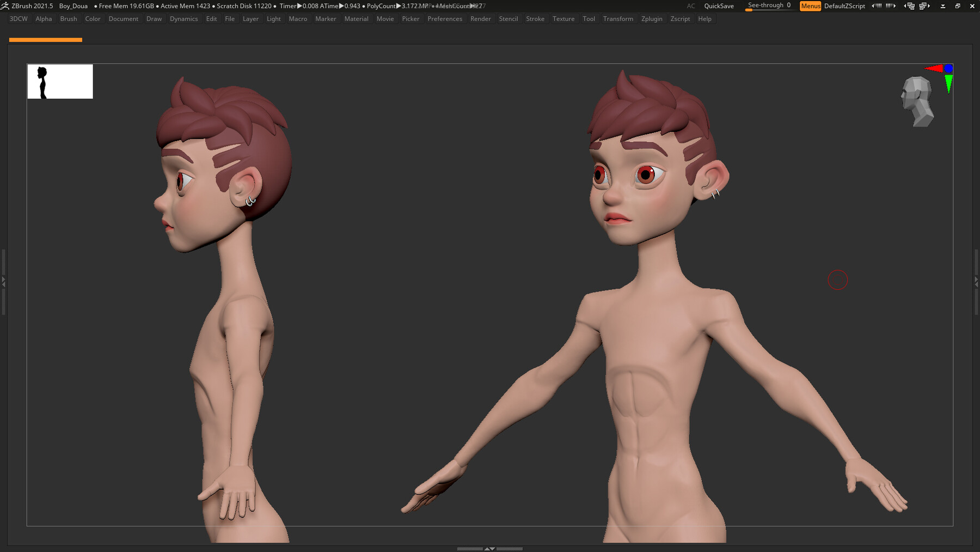
Task: Open the Macro menu
Action: coord(298,19)
